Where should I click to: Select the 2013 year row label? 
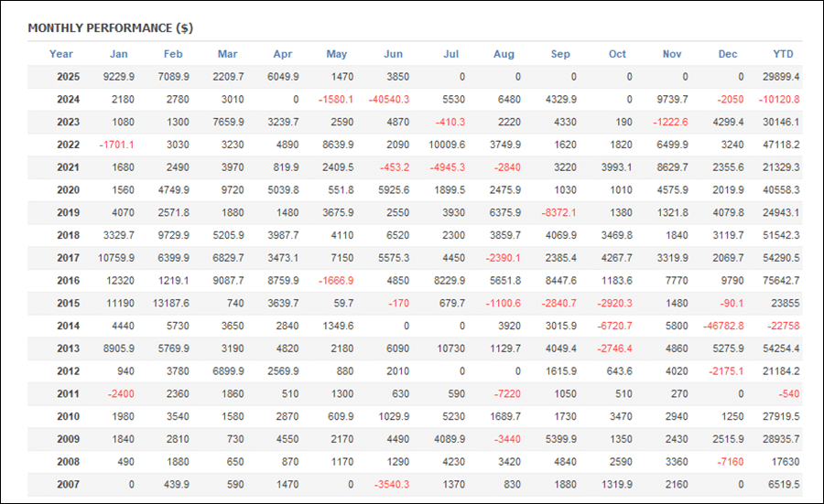coord(69,349)
